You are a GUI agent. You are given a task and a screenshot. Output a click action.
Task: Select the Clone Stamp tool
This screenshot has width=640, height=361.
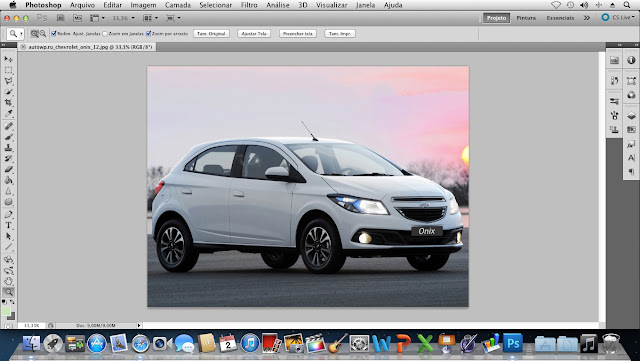coord(8,147)
